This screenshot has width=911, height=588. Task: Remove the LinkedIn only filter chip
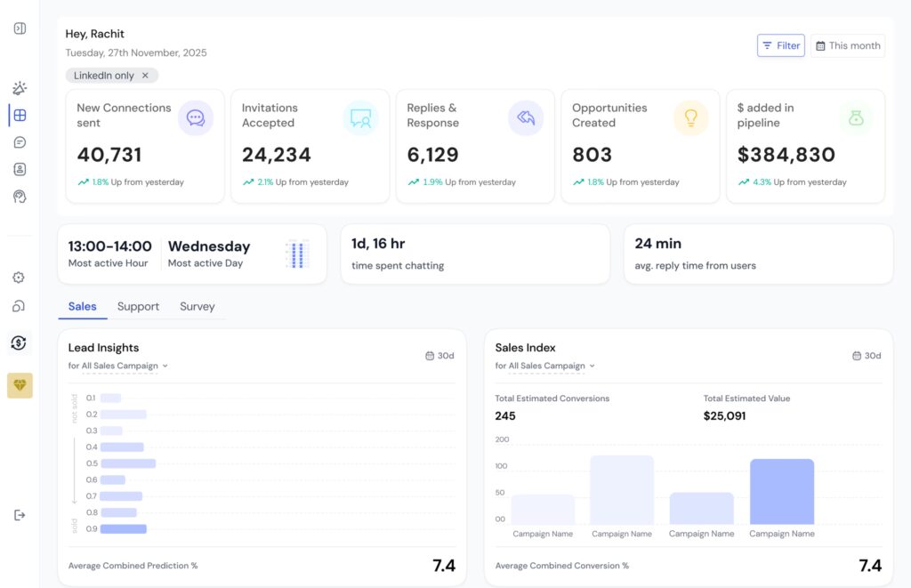pyautogui.click(x=145, y=76)
